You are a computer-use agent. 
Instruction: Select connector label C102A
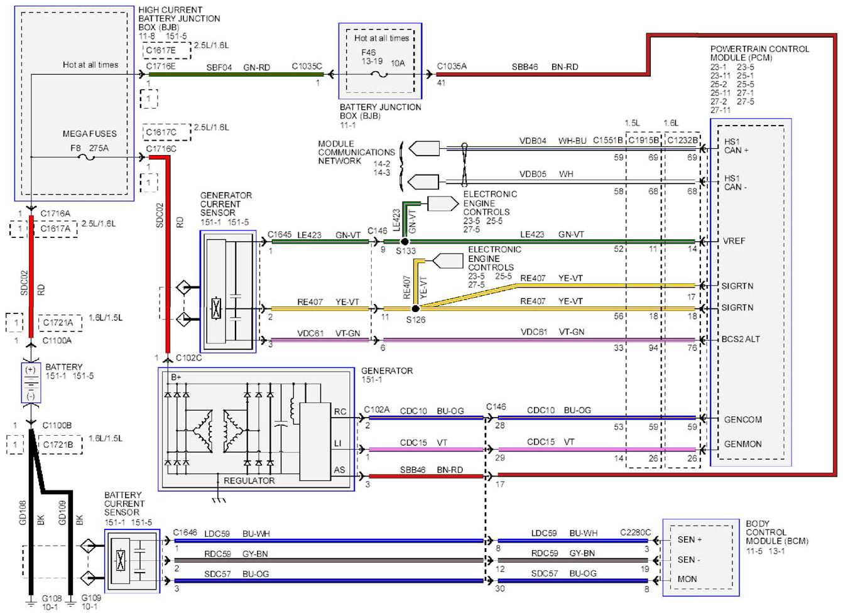[377, 409]
